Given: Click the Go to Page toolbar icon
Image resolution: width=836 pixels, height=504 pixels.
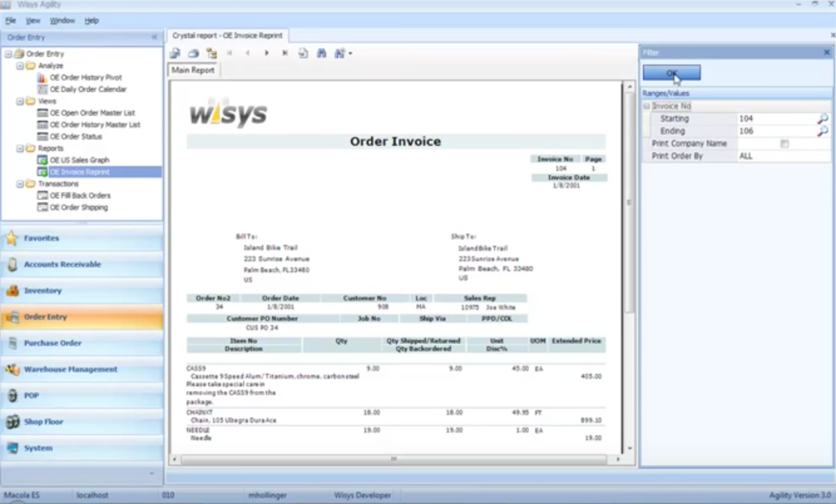Looking at the screenshot, I should click(303, 53).
